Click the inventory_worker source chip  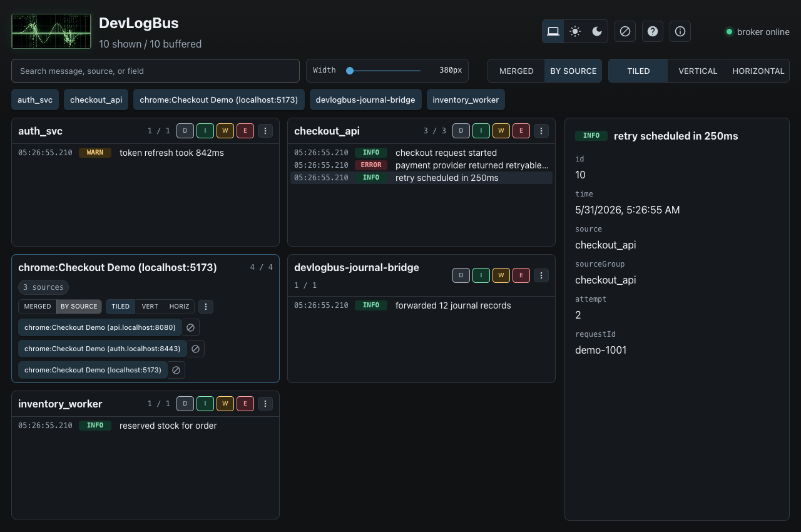coord(466,100)
